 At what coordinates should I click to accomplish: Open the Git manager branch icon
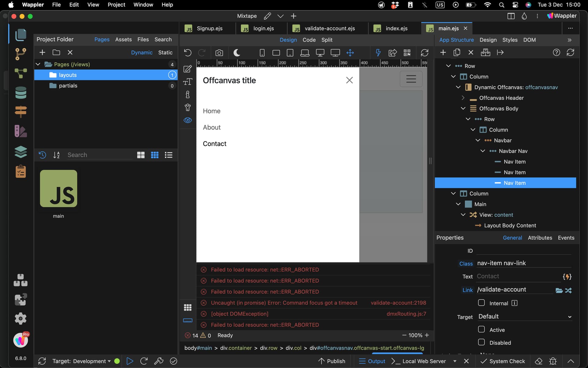point(21,54)
